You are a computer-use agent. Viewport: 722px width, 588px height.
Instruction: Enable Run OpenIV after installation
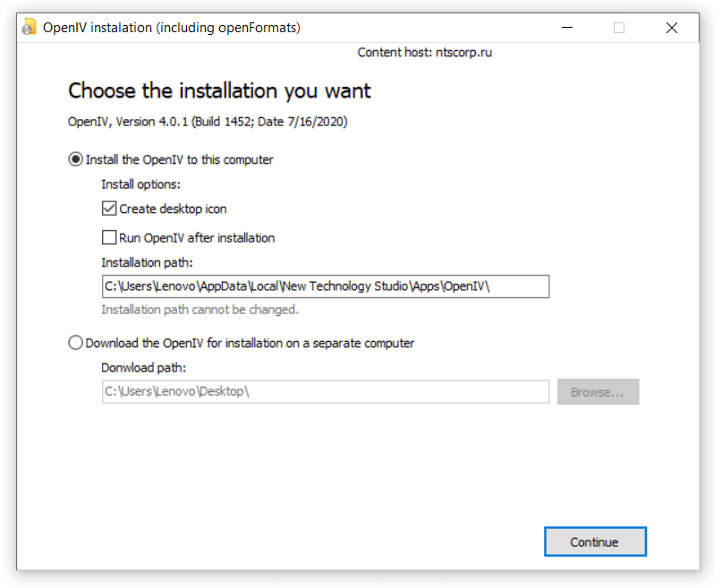pyautogui.click(x=109, y=238)
